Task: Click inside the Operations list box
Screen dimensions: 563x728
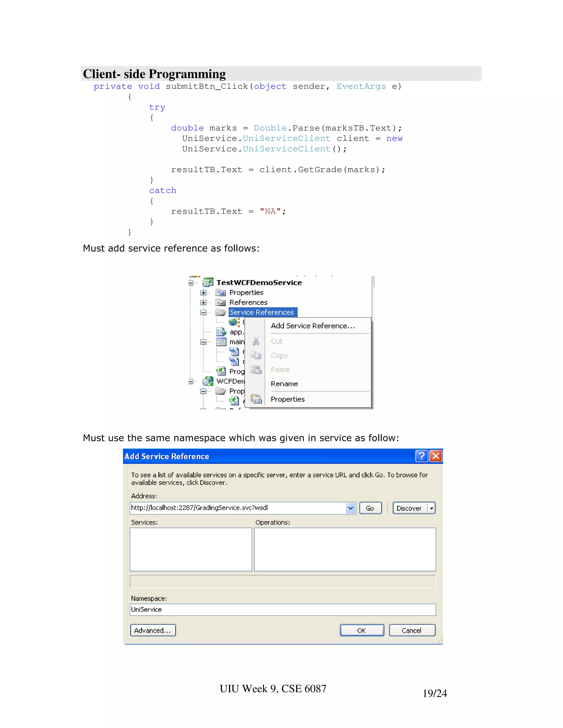Action: (x=345, y=549)
